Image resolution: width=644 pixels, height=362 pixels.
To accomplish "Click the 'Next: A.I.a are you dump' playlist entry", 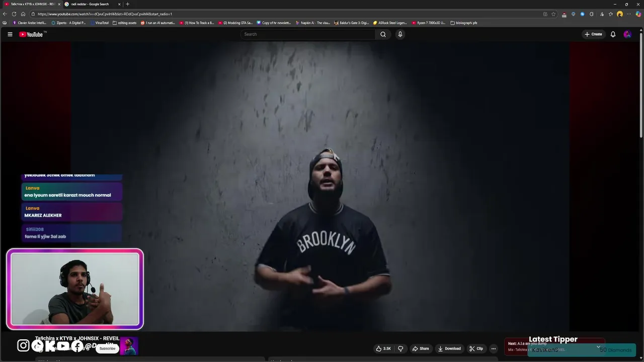I will click(x=527, y=343).
